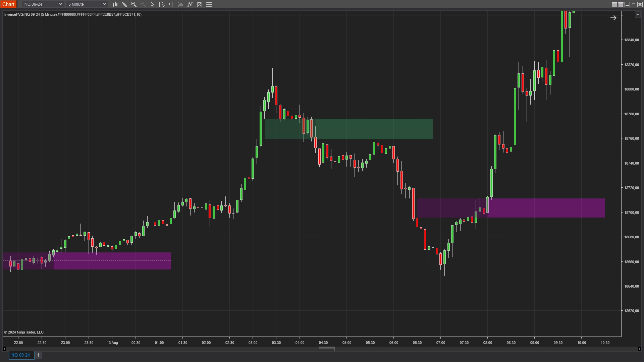The height and width of the screenshot is (362, 644).
Task: Click the 18620,00 price axis label
Action: [631, 311]
